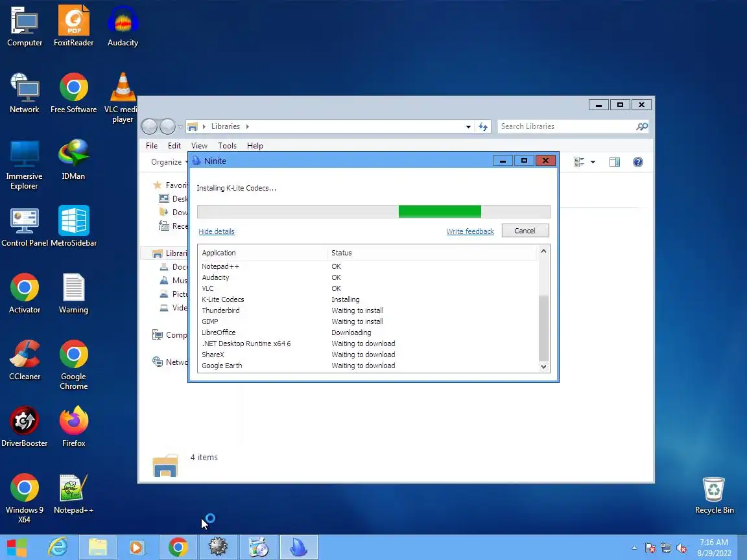Open the Recycle Bin
Image resolution: width=747 pixels, height=560 pixels.
click(x=714, y=495)
